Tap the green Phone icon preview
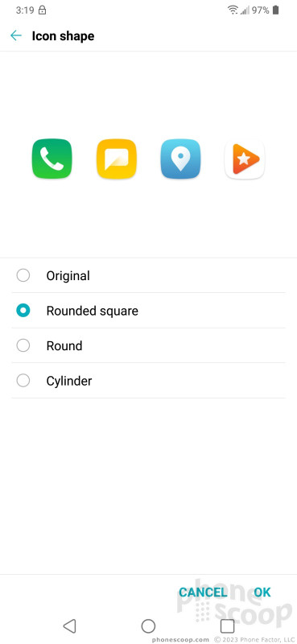 pos(52,159)
